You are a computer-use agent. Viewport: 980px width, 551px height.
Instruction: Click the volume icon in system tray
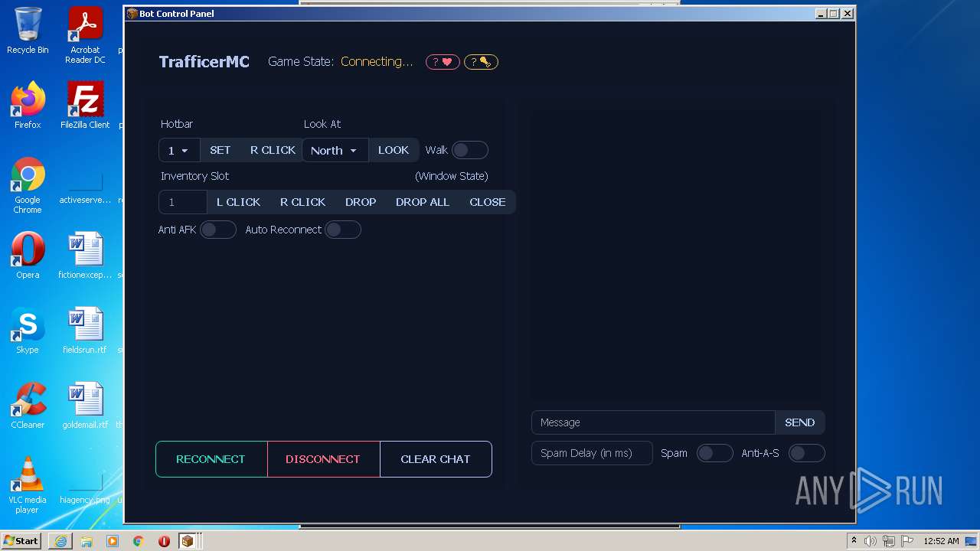[x=871, y=541]
